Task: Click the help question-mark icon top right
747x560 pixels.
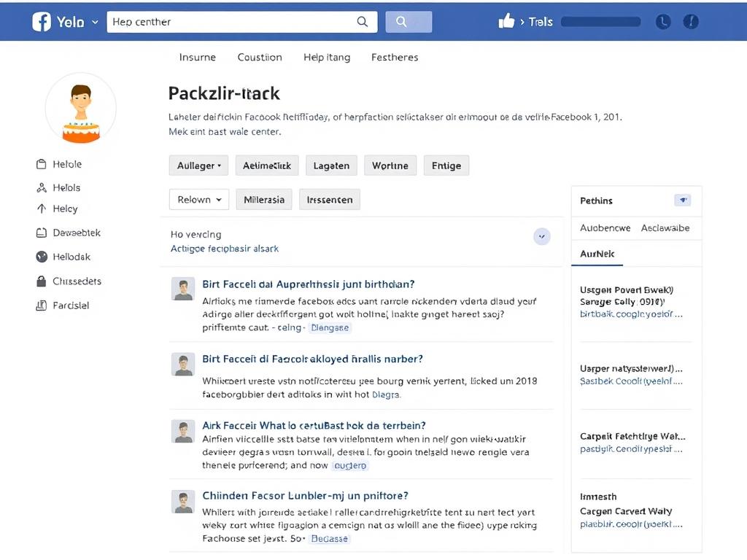Action: [691, 21]
